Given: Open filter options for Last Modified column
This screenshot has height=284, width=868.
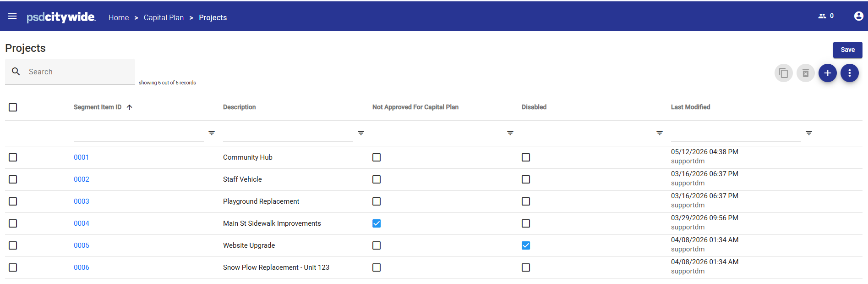Looking at the screenshot, I should 809,133.
